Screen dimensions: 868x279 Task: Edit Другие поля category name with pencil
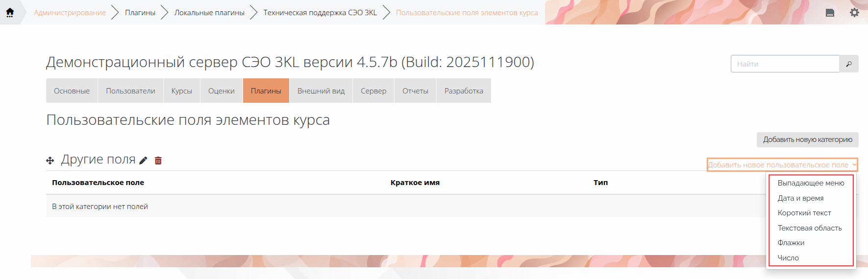143,161
